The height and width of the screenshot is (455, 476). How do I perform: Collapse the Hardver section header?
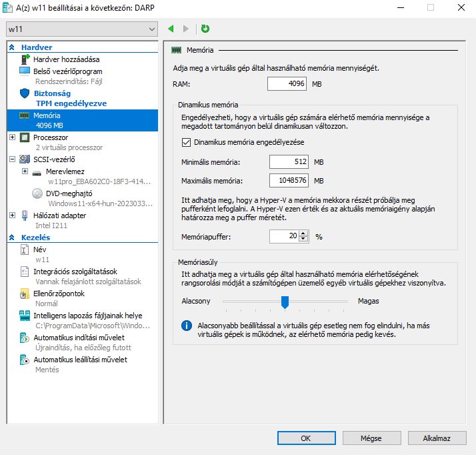click(12, 47)
